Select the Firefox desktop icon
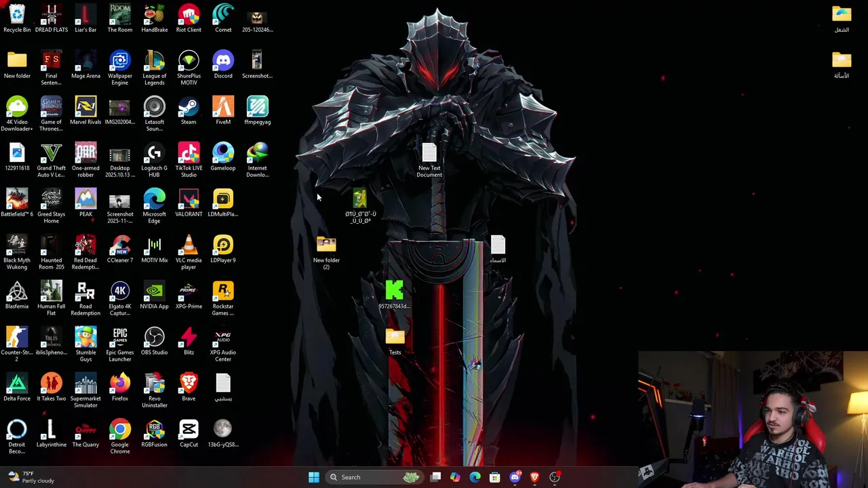Screen dimensions: 868x488 (x=120, y=387)
